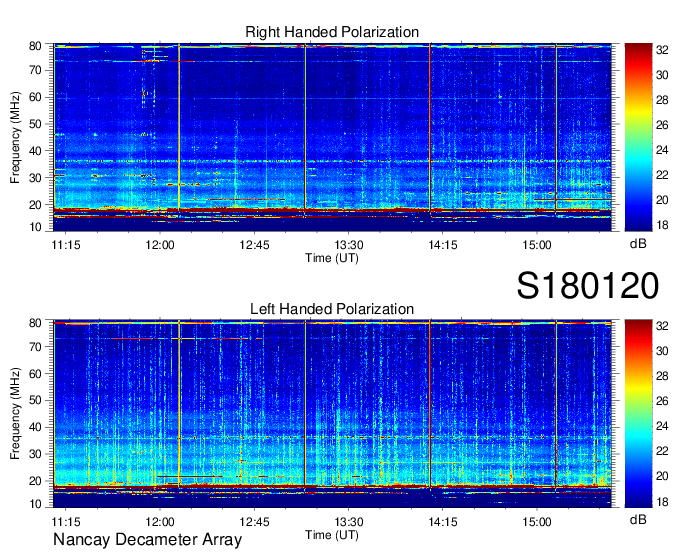680x552 pixels.
Task: Click the 80 MHz tick on the bottom plot
Action: 35,323
